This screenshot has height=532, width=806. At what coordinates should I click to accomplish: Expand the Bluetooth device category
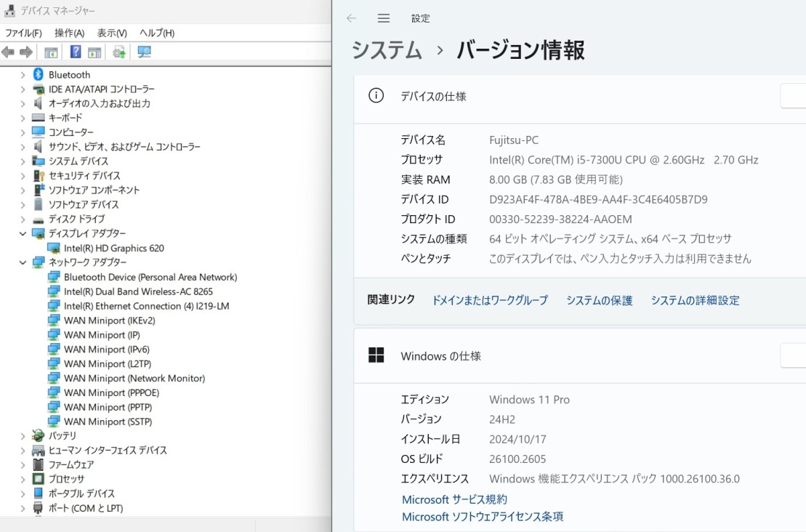click(23, 74)
